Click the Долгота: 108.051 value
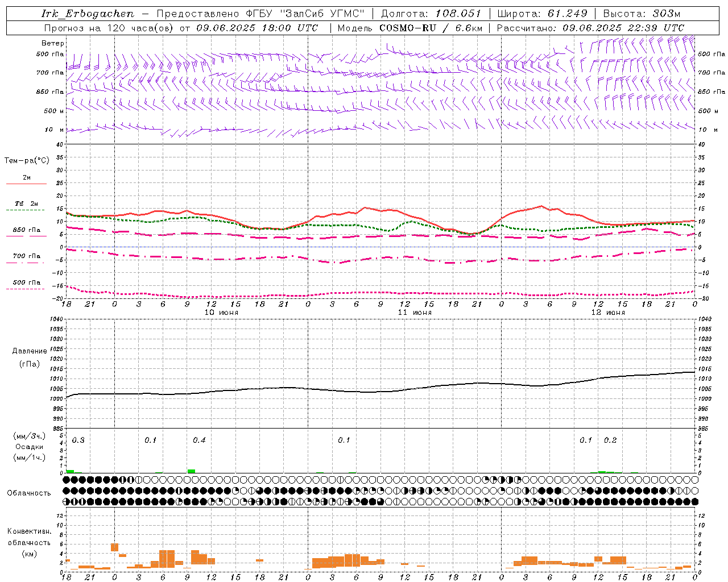728x582 pixels. (431, 14)
